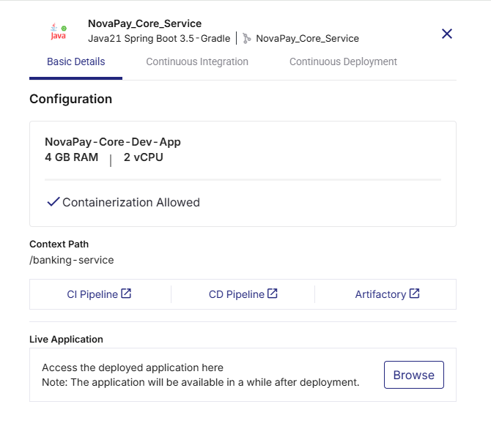Image resolution: width=491 pixels, height=448 pixels.
Task: Go to the Continuous Deployment tab
Action: pos(343,61)
